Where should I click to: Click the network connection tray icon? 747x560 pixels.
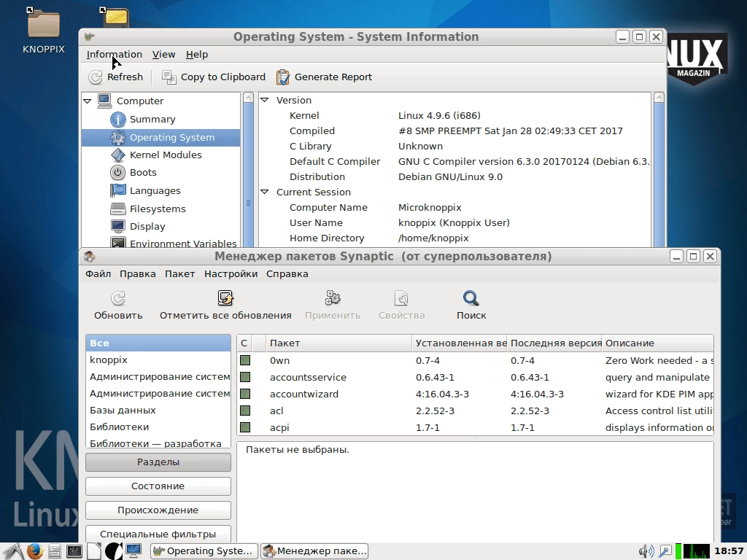coord(664,551)
